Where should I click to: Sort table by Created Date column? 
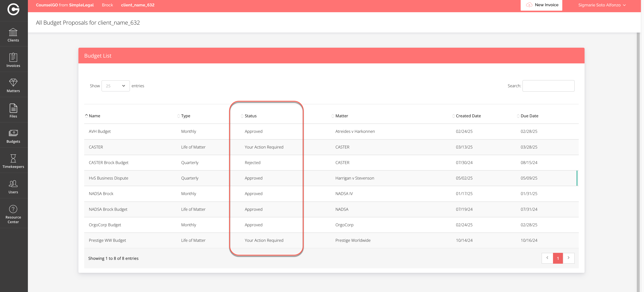(x=468, y=116)
